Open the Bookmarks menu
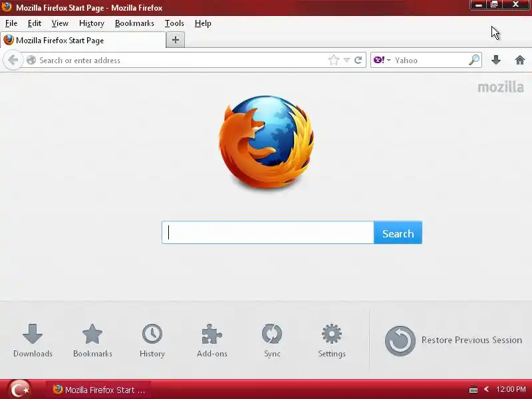The width and height of the screenshot is (532, 399). (135, 23)
